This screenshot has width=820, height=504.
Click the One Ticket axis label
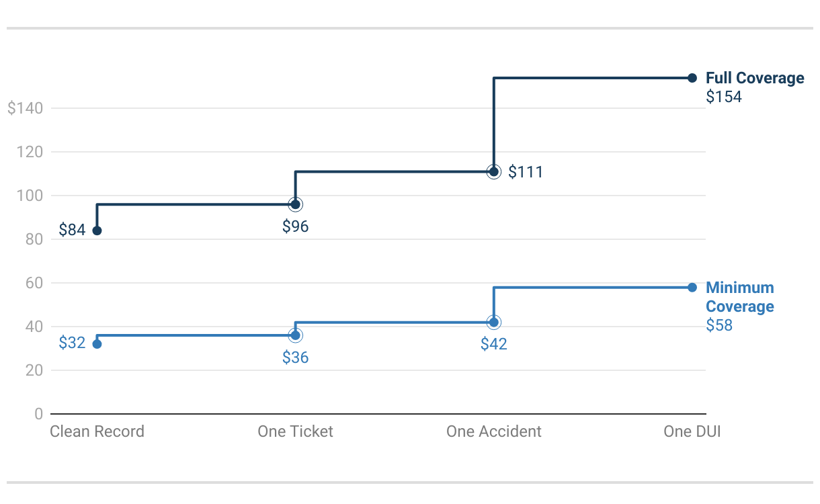click(x=295, y=431)
